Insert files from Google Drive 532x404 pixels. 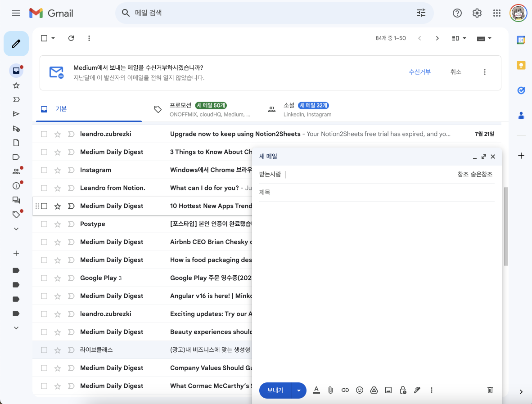[x=374, y=390]
